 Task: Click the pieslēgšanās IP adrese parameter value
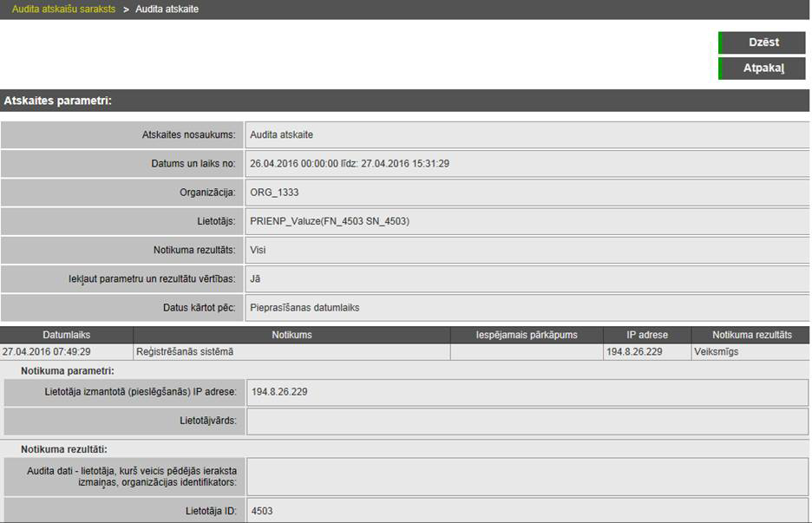click(527, 392)
